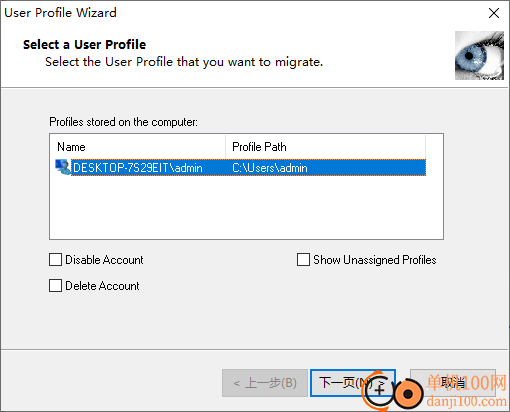Select the DESKTOP-7S29EIT\admin profile name
Image resolution: width=510 pixels, height=412 pixels.
[x=137, y=168]
